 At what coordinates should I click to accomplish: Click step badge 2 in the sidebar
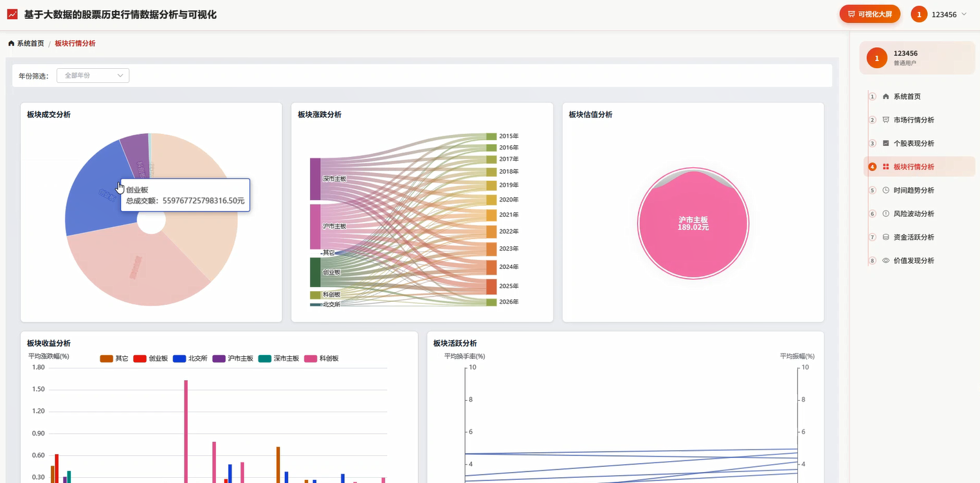(873, 120)
